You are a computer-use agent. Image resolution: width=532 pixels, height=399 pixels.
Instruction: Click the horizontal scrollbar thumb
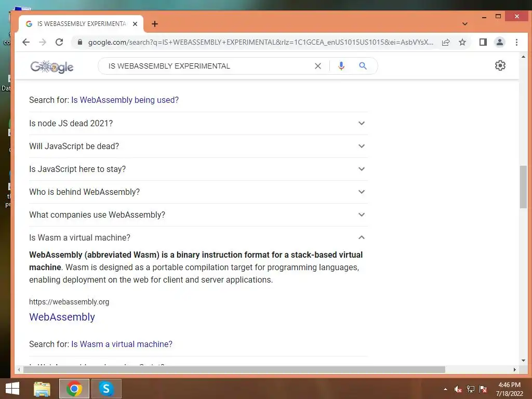tap(234, 369)
